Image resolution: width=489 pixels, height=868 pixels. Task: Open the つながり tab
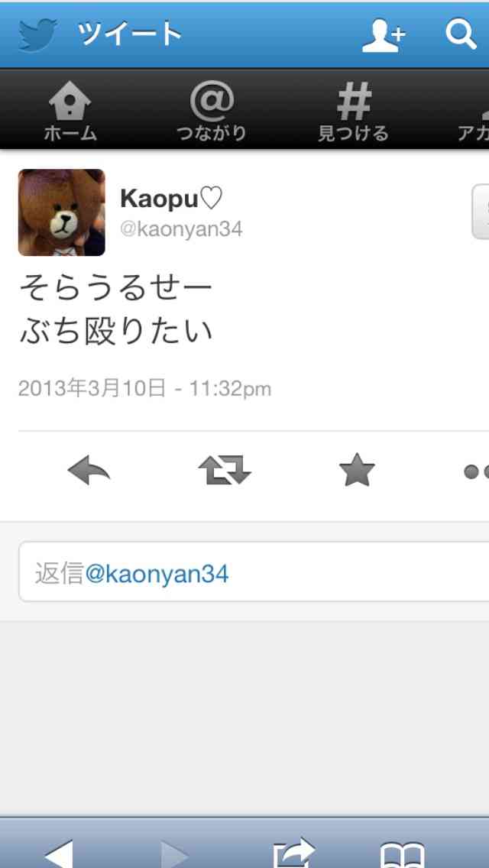(212, 112)
